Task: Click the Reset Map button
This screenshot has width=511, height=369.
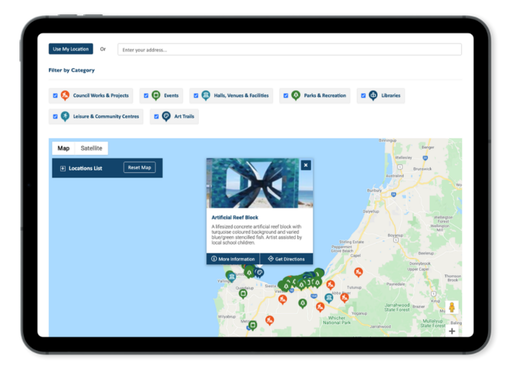Action: tap(140, 168)
